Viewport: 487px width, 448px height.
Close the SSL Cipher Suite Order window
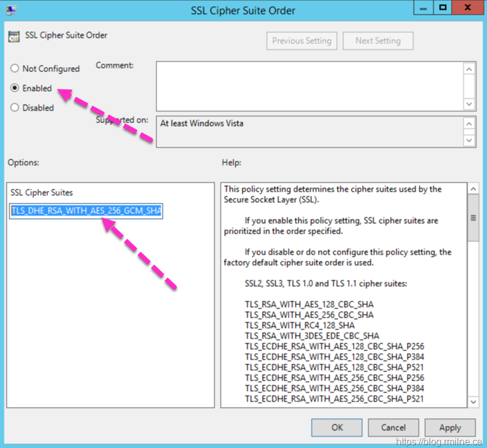tap(468, 8)
